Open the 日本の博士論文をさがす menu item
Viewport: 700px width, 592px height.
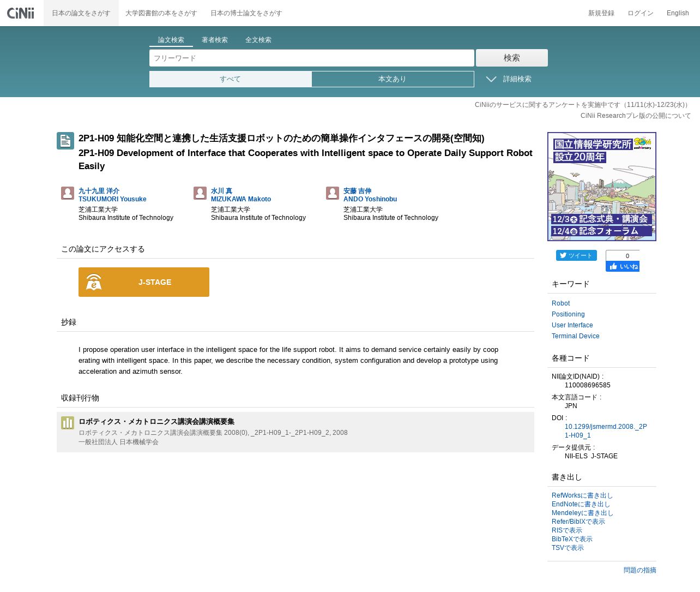click(x=246, y=13)
